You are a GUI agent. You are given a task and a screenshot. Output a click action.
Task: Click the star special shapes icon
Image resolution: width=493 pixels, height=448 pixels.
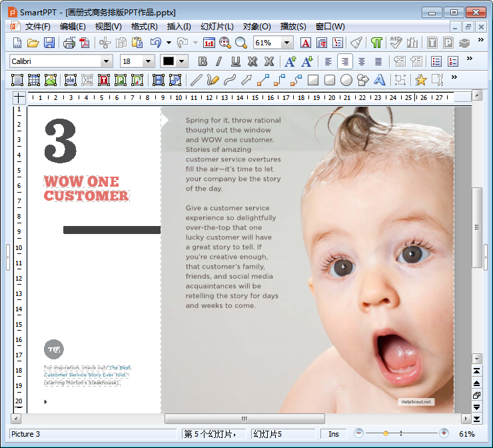[x=420, y=80]
